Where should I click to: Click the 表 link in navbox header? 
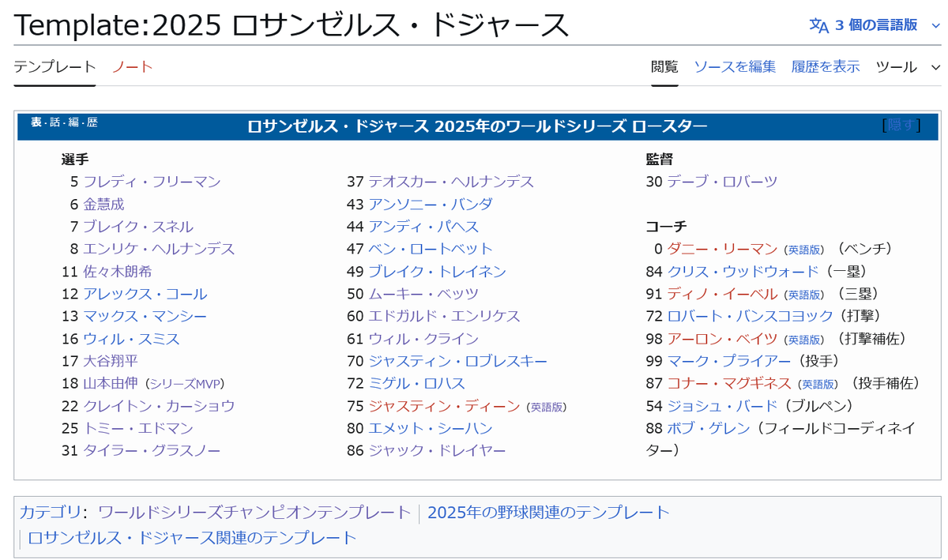coord(36,122)
